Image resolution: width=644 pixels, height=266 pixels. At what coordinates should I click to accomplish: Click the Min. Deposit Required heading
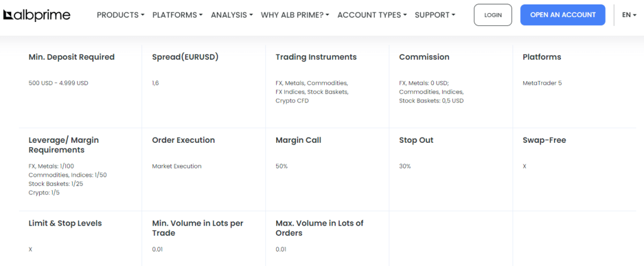[x=72, y=57]
